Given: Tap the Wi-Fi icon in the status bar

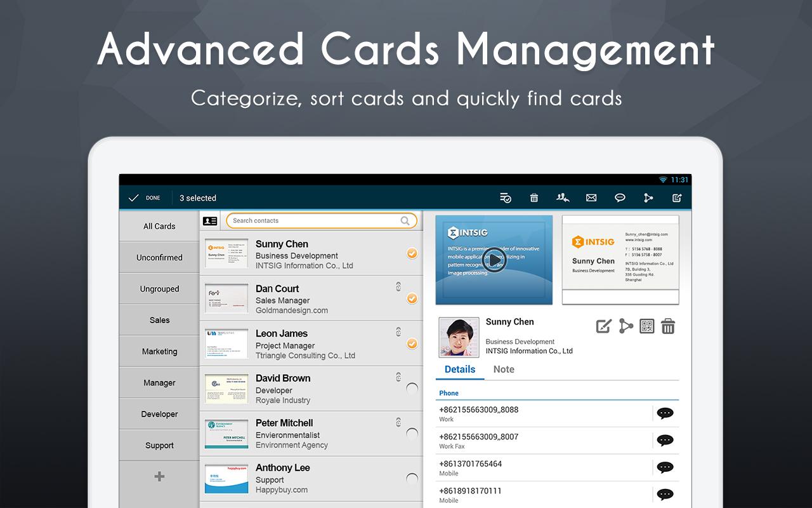Looking at the screenshot, I should click(664, 180).
